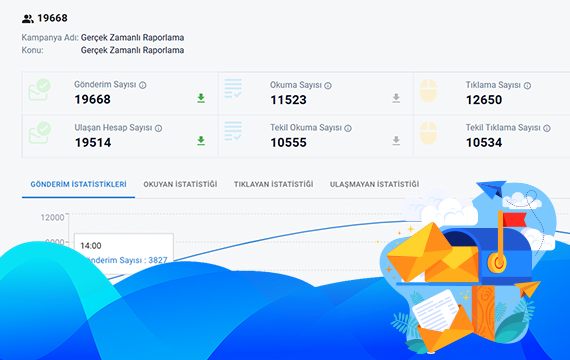
Task: Show info for Tekil Okuma Sayısı
Action: click(348, 128)
